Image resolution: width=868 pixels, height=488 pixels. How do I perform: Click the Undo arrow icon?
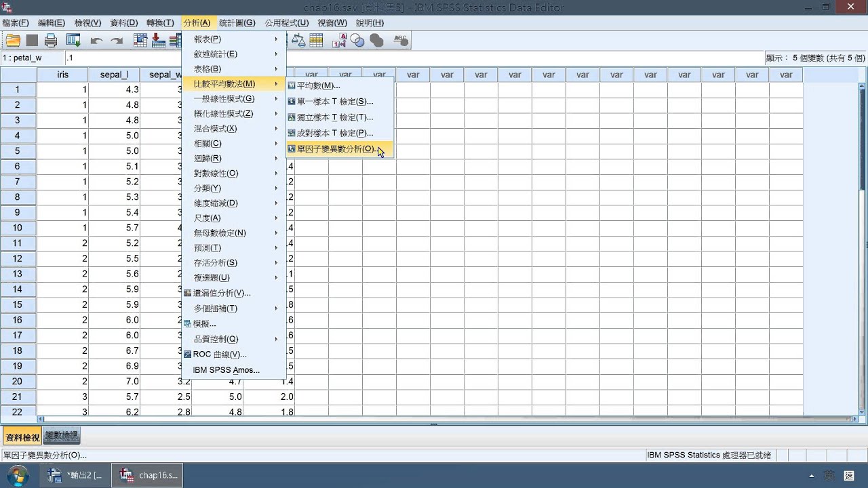point(96,41)
